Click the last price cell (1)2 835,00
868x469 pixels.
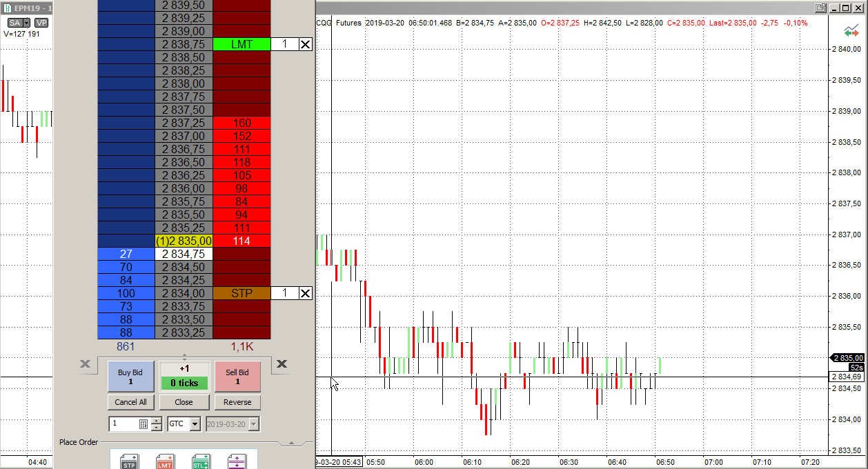(x=184, y=241)
